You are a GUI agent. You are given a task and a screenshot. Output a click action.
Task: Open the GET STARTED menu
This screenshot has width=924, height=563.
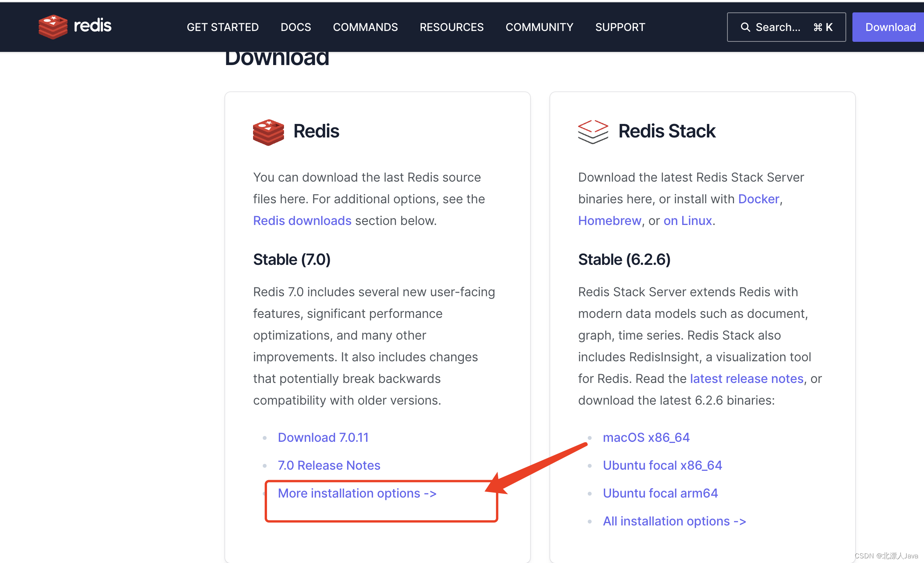(x=222, y=27)
